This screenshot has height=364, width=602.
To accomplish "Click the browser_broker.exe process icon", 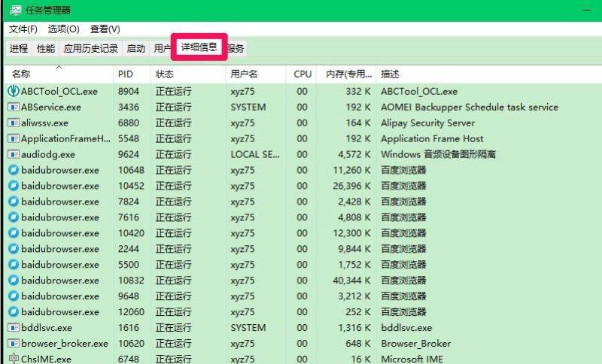I will click(x=14, y=343).
